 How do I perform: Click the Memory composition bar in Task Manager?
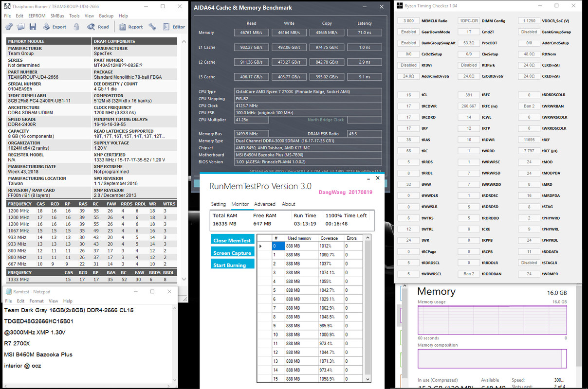tap(492, 359)
